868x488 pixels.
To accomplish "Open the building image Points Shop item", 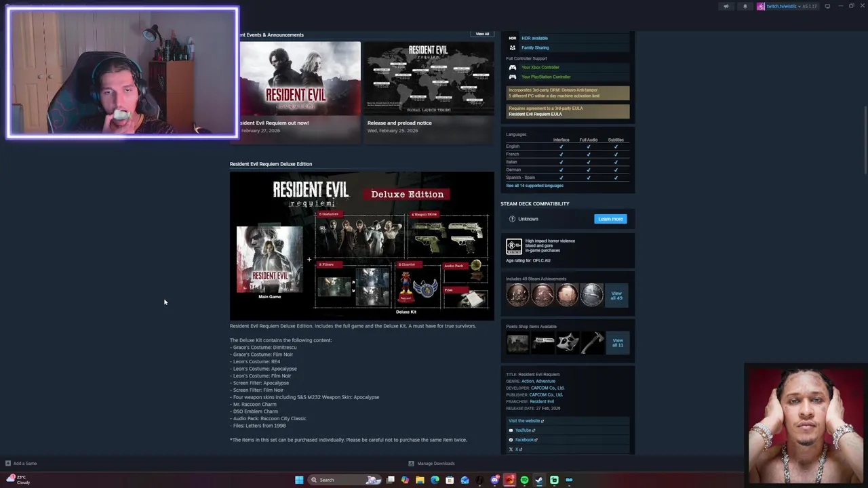I will [517, 343].
